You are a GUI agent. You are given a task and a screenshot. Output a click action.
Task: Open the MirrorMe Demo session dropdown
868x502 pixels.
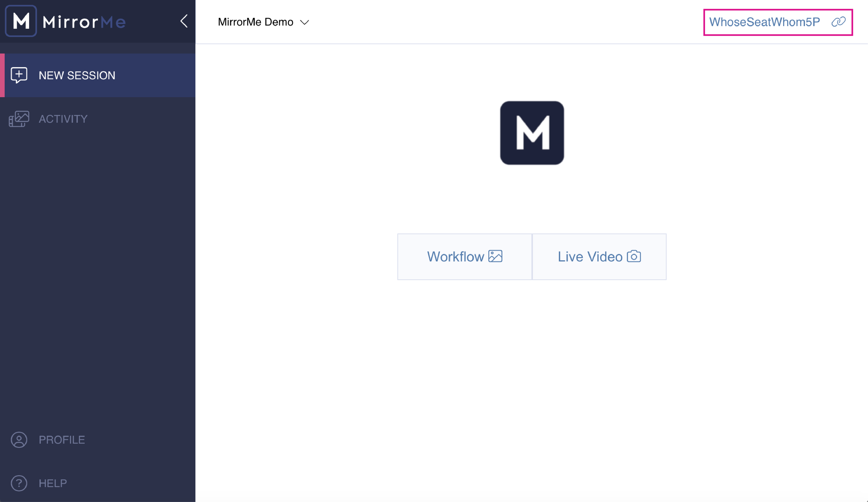263,22
